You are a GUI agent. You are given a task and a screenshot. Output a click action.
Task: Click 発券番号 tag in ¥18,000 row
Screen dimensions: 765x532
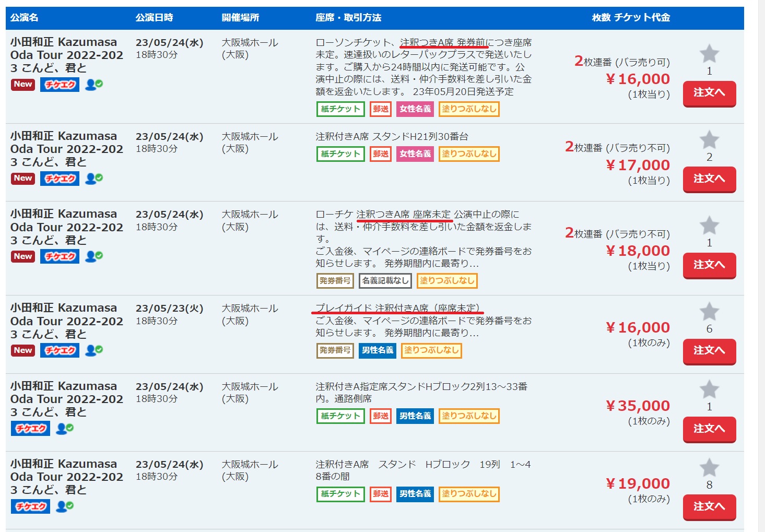pyautogui.click(x=335, y=281)
